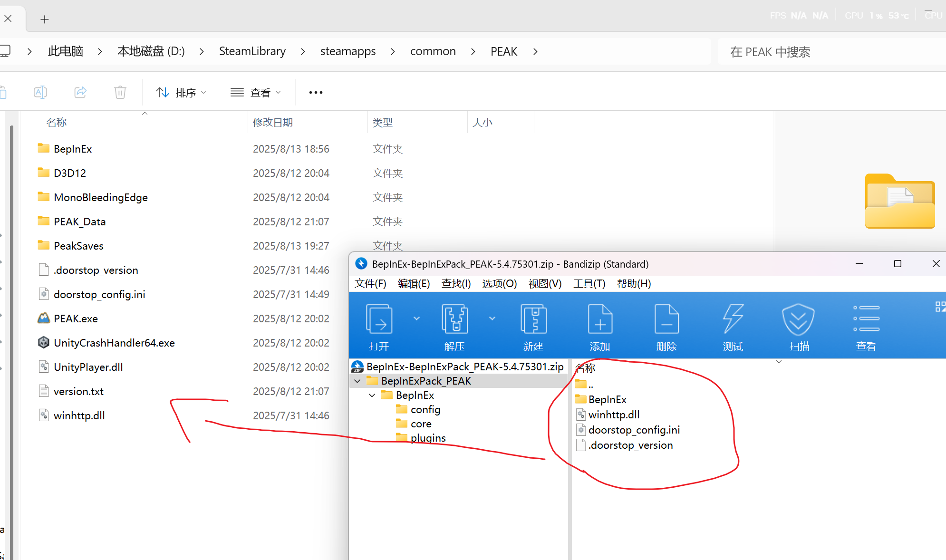
Task: Select UnityPlayer.dll file
Action: pos(88,367)
